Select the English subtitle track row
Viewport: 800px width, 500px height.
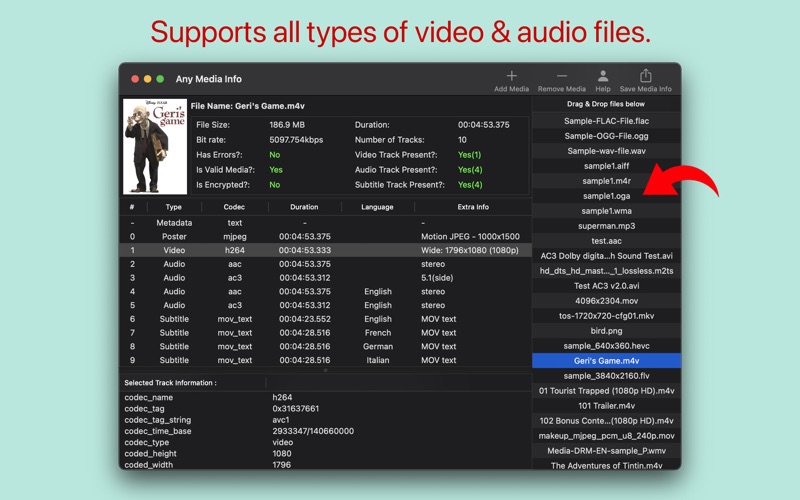click(x=326, y=319)
